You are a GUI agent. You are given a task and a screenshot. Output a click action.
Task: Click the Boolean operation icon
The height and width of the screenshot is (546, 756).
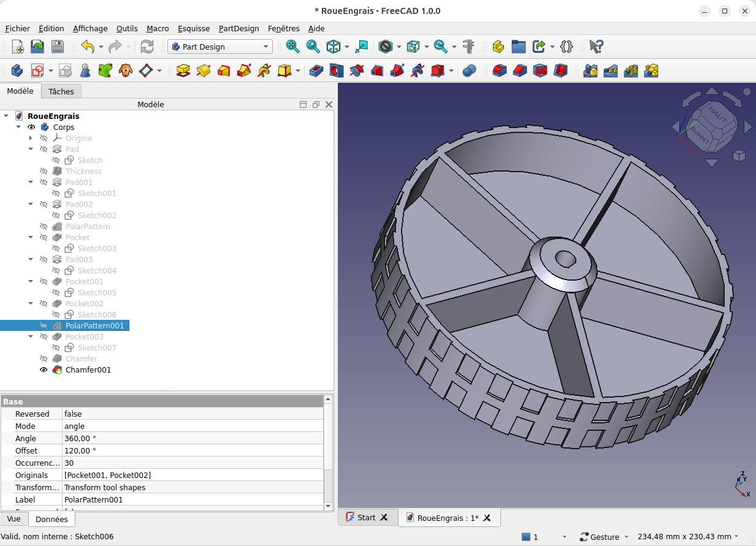pos(469,70)
